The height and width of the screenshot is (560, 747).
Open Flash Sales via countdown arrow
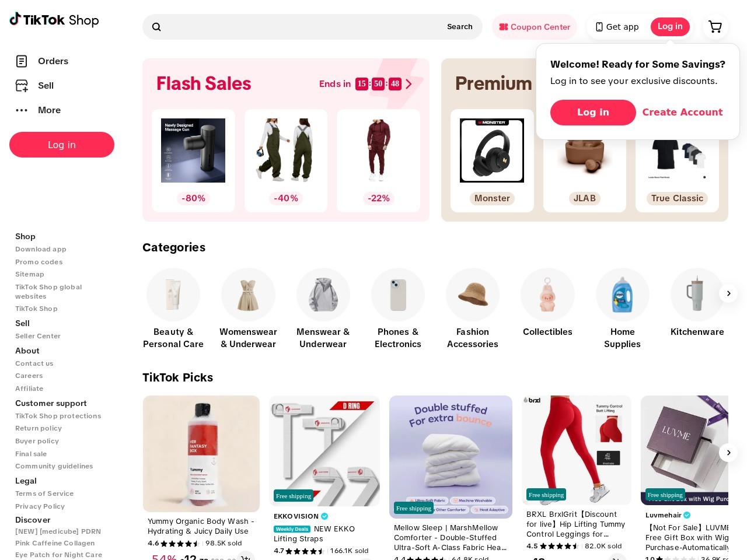[409, 84]
